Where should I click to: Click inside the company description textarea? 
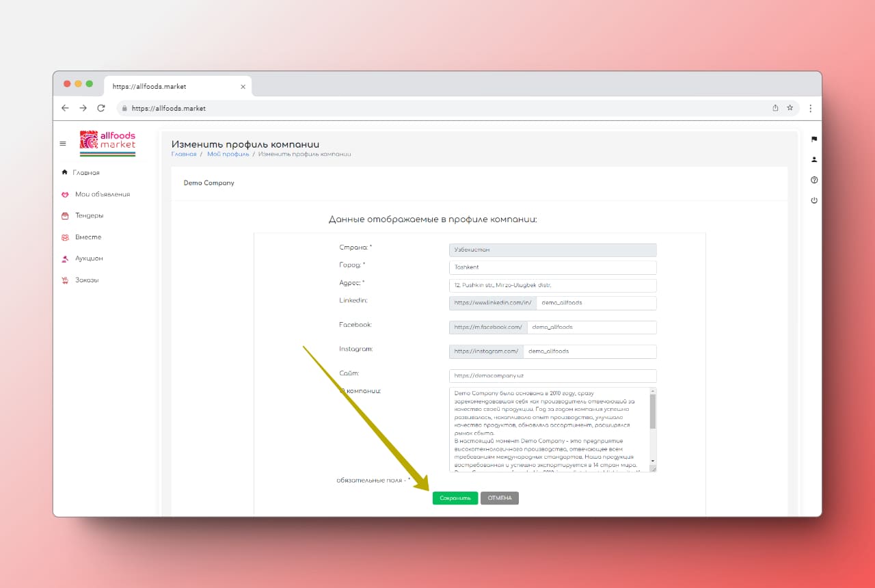pos(550,429)
